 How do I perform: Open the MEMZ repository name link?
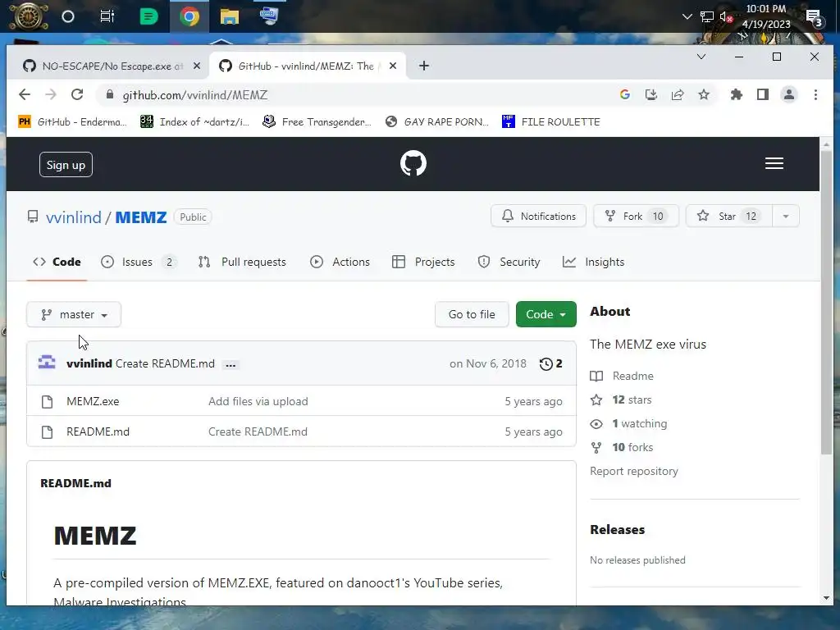pos(141,217)
